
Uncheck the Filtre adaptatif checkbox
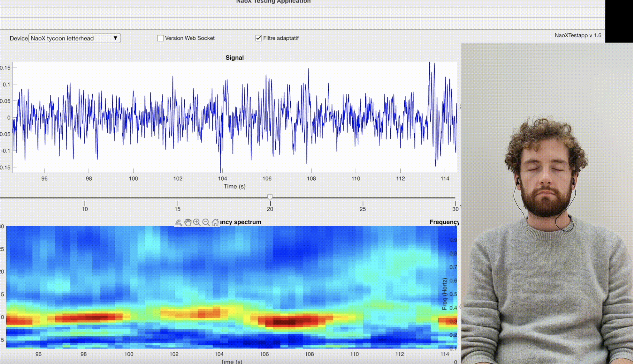tap(258, 38)
